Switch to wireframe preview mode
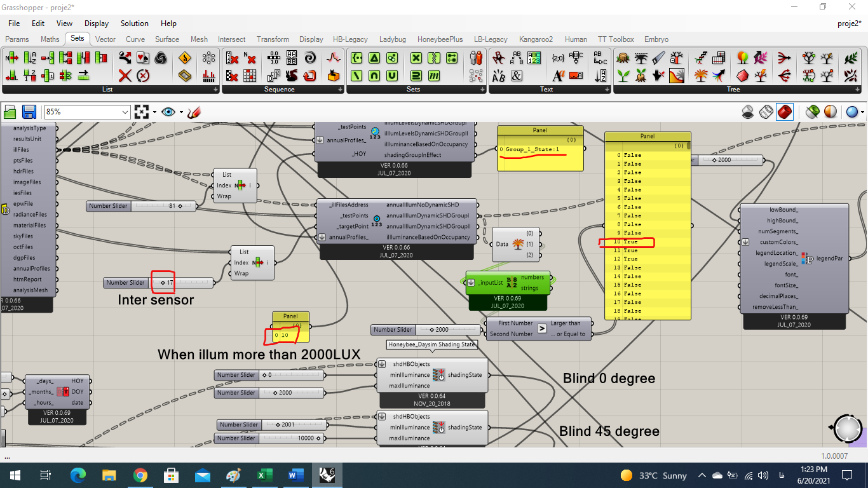868x488 pixels. click(766, 112)
